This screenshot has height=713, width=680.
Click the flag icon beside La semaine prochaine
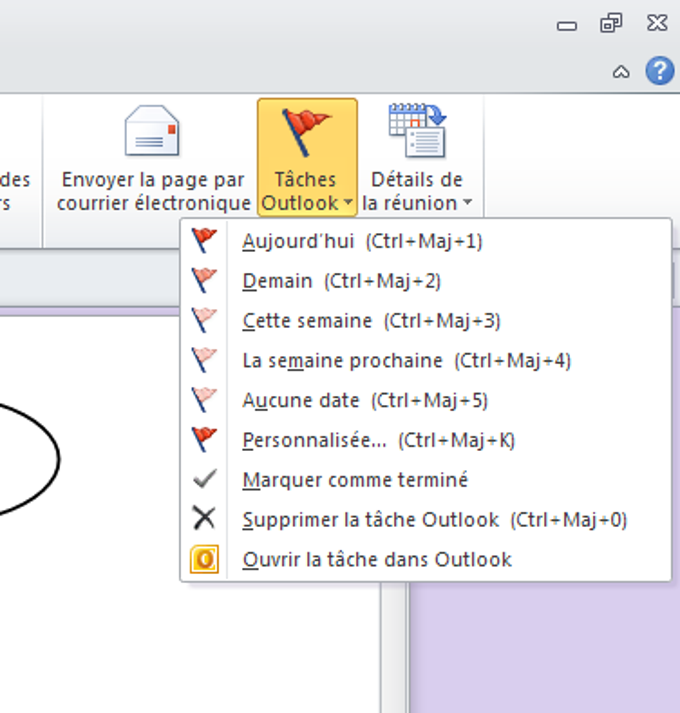[x=204, y=360]
